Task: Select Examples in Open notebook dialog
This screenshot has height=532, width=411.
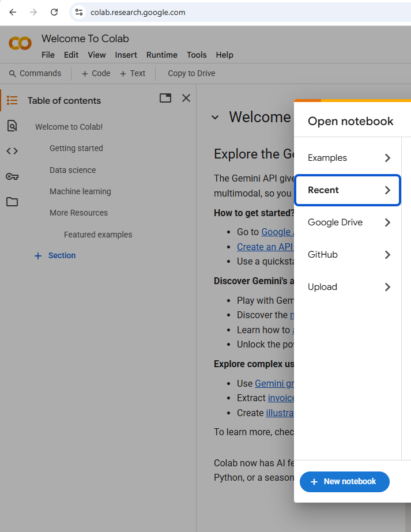Action: click(x=348, y=158)
